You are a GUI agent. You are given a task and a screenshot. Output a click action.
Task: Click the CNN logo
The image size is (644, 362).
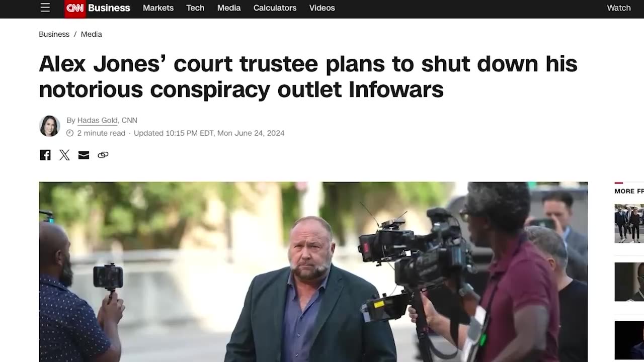coord(75,8)
